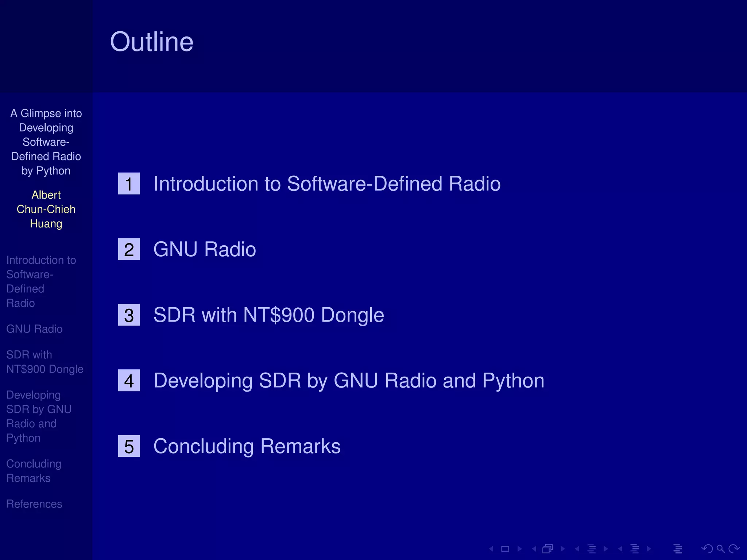The height and width of the screenshot is (560, 747).
Task: Select outline item Introduction to Software-Defined Radio
Action: [x=327, y=183]
